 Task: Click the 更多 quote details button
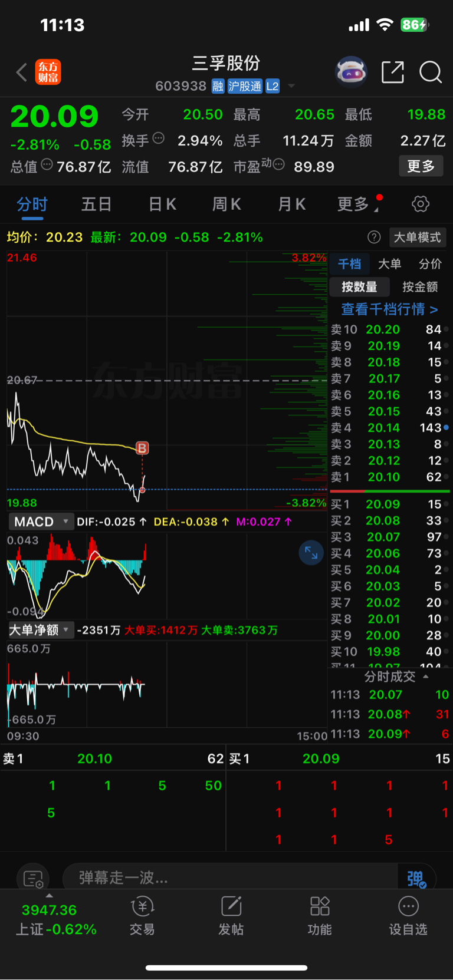(x=421, y=166)
